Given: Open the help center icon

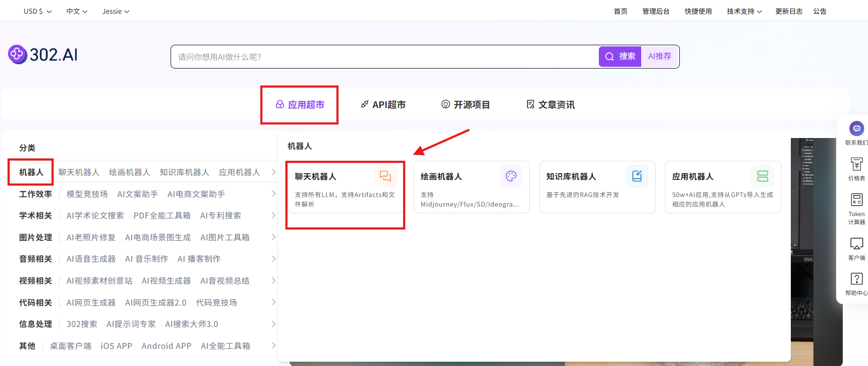Looking at the screenshot, I should pos(856,279).
